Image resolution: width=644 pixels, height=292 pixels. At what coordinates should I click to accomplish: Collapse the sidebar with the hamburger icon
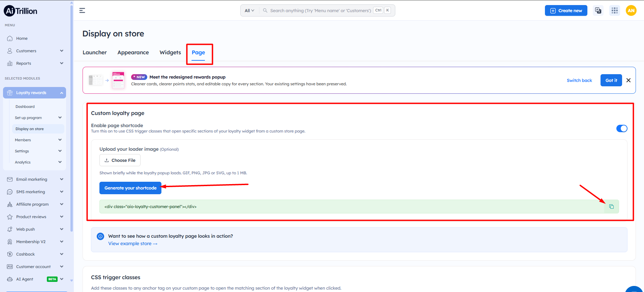pos(82,10)
